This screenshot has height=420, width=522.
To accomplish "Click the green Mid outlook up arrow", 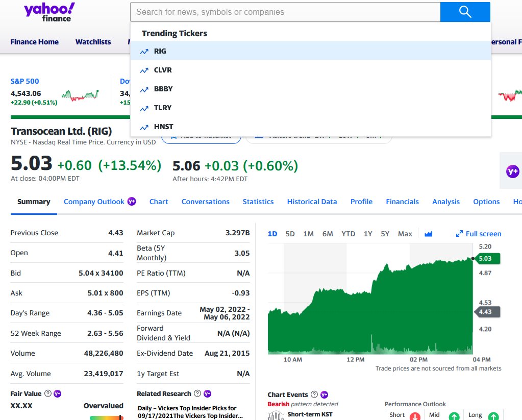I will [454, 416].
